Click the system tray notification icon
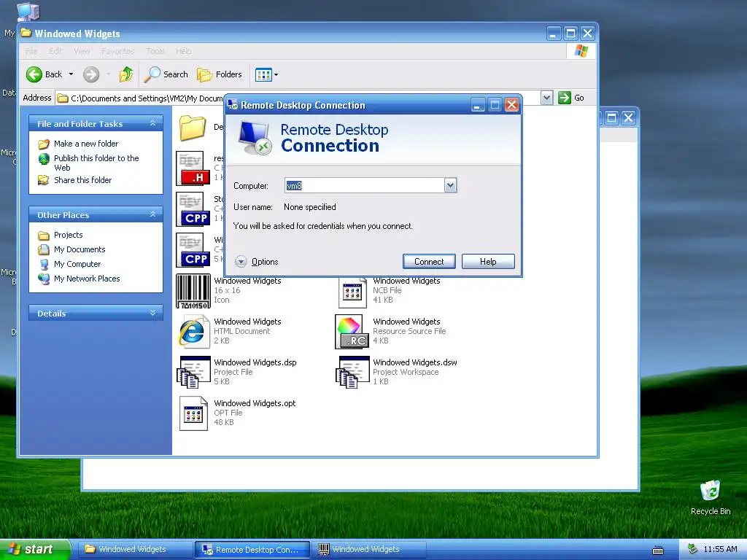747x560 pixels. [x=692, y=549]
